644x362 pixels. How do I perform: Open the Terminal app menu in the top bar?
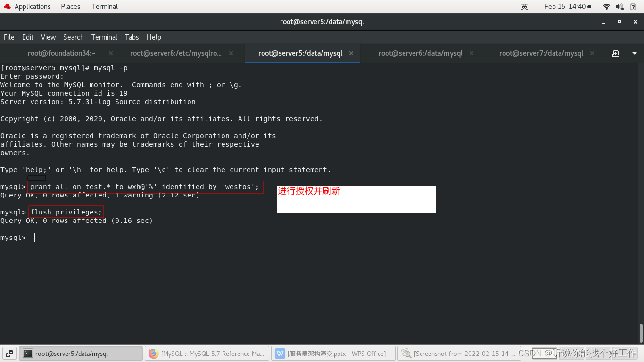(x=105, y=7)
